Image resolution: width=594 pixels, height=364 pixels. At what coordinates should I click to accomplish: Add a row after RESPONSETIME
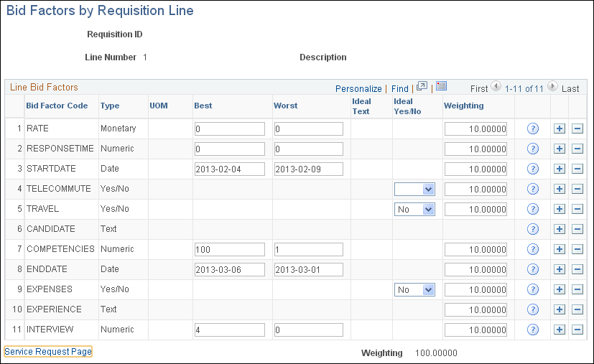(x=559, y=149)
